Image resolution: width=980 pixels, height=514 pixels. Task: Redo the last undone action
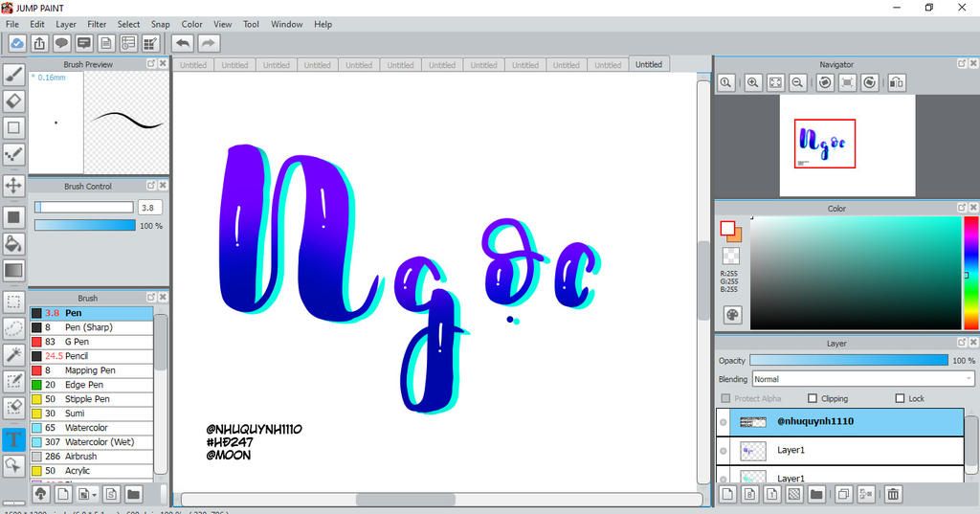coord(209,43)
